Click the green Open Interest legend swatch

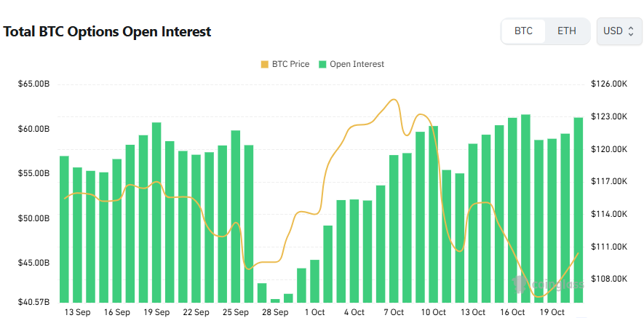(322, 64)
